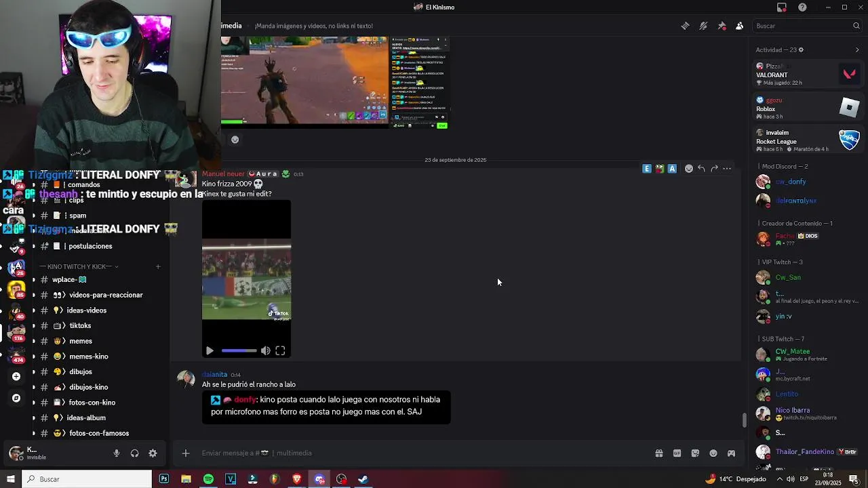Deafen using headphones icon
868x488 pixels.
(134, 453)
